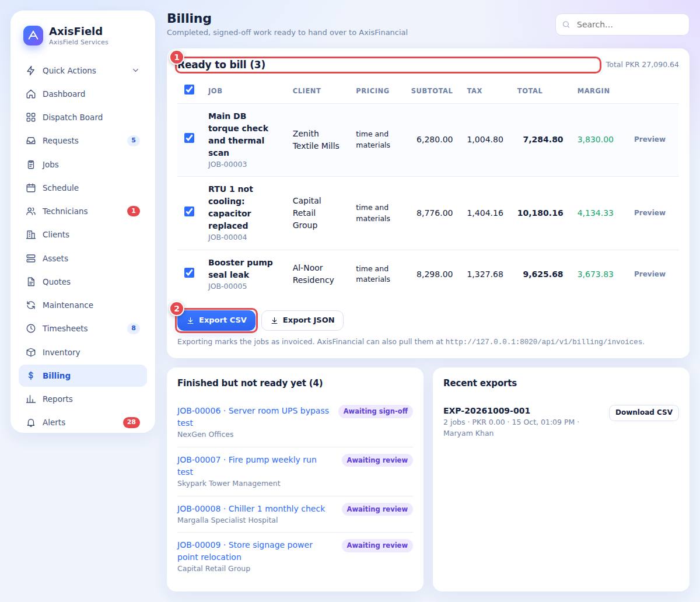Click the Jobs clipboard icon
Viewport: 700px width, 602px height.
(31, 164)
